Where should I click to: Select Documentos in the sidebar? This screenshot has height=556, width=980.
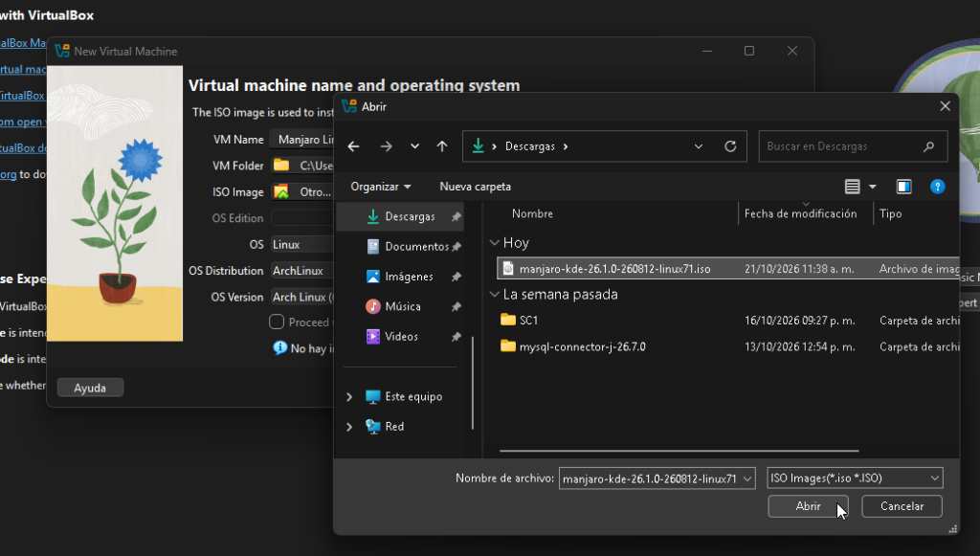pyautogui.click(x=400, y=247)
